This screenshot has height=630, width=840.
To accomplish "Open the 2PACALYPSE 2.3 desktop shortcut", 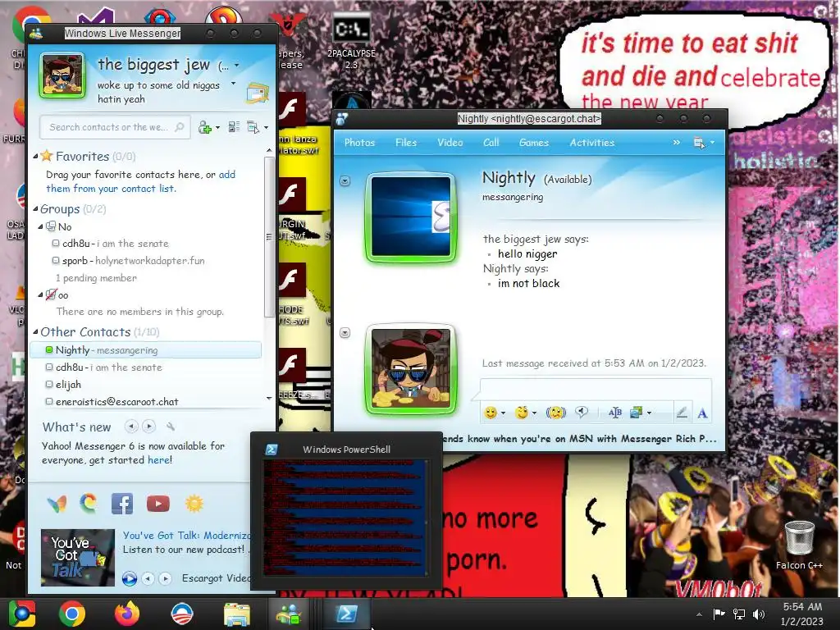I will pos(351,43).
